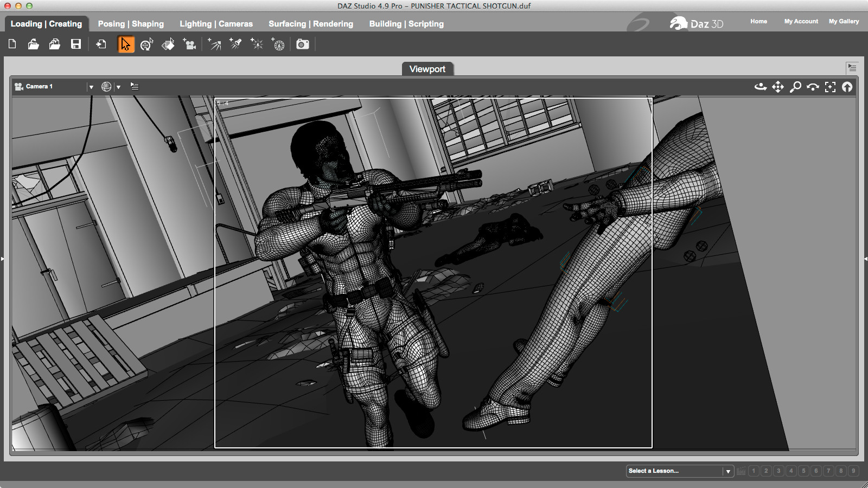Select the Viewport pane tab
This screenshot has height=488, width=868.
(x=427, y=69)
